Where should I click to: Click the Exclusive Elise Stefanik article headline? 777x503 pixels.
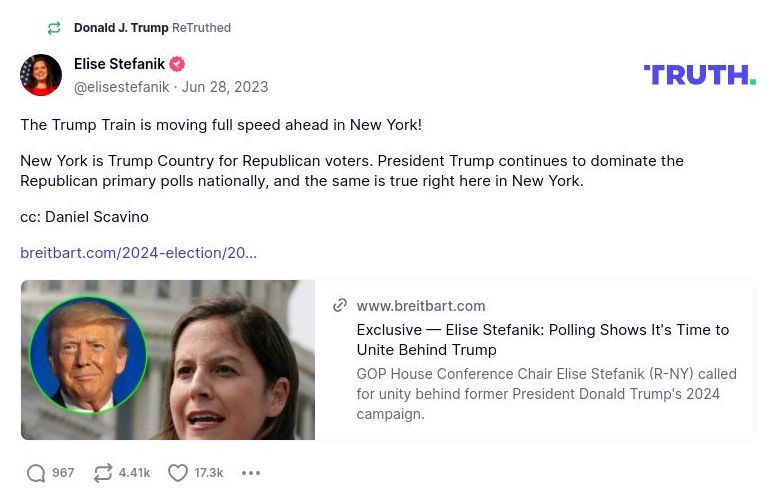pos(542,340)
